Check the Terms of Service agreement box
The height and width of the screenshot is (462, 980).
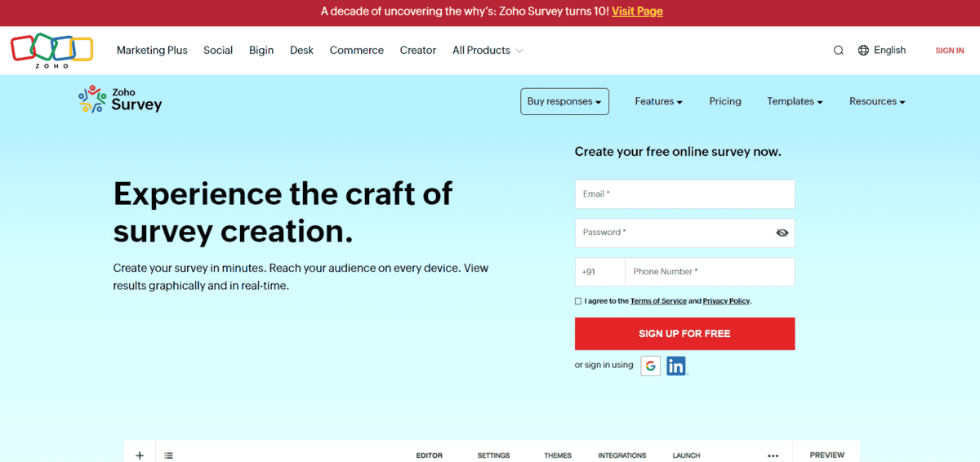pyautogui.click(x=578, y=301)
